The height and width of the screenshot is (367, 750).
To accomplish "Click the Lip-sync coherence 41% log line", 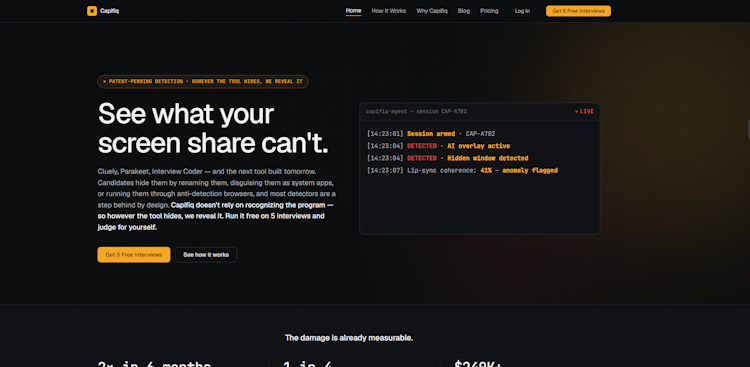I will click(463, 170).
